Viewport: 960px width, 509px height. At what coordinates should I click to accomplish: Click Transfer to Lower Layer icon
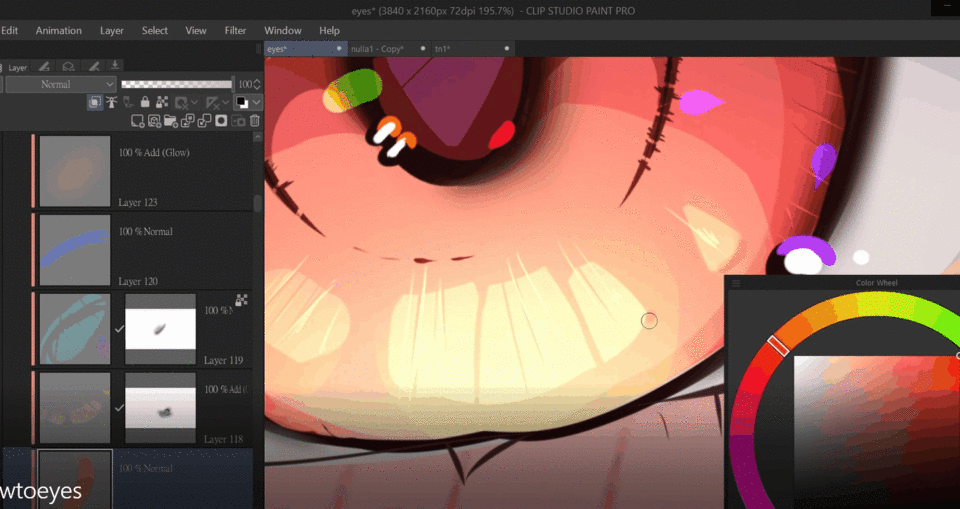click(188, 121)
